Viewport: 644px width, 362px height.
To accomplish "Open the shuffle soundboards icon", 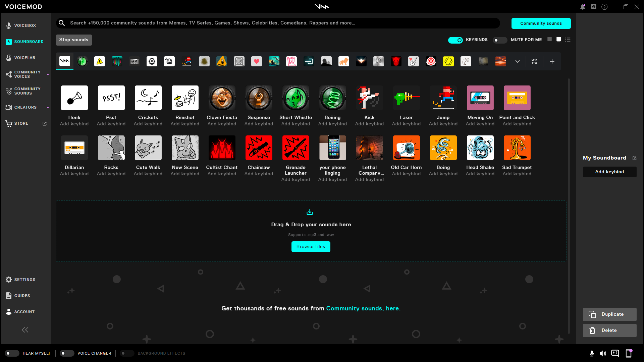I will point(534,61).
